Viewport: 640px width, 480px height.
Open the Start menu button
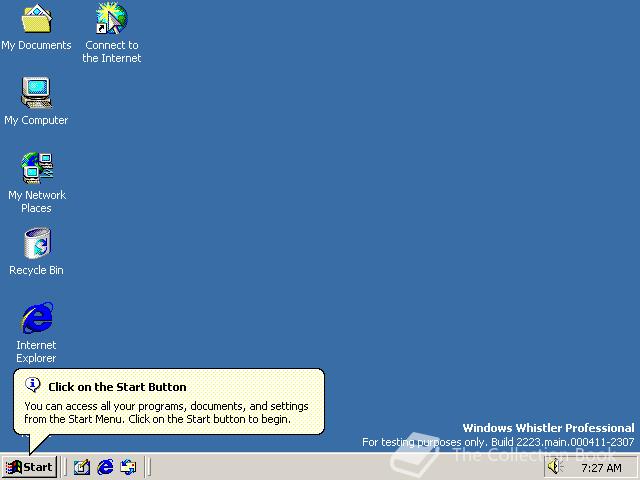(x=29, y=467)
